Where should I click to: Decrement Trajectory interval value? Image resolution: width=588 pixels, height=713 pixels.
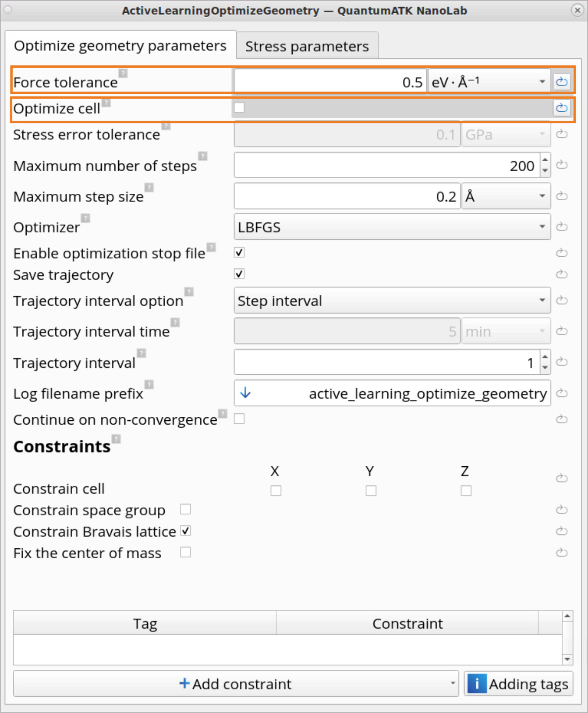pos(545,368)
